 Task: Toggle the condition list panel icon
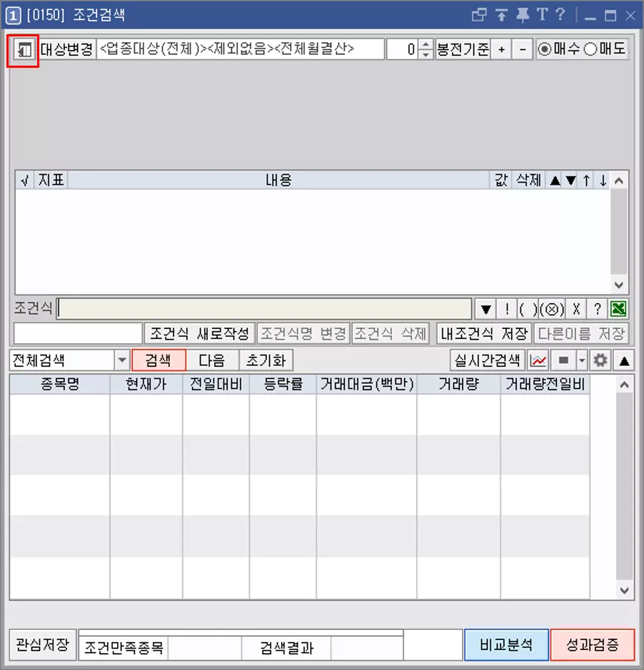tap(24, 51)
